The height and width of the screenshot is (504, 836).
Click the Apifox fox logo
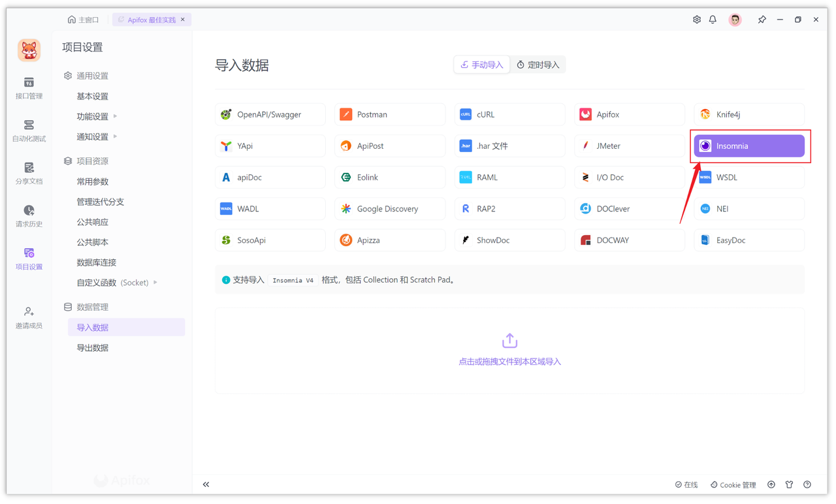tap(29, 50)
